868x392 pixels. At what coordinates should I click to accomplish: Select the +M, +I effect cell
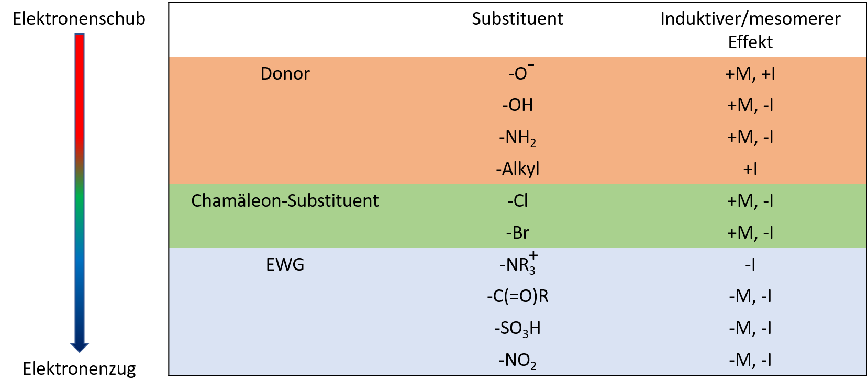[750, 74]
